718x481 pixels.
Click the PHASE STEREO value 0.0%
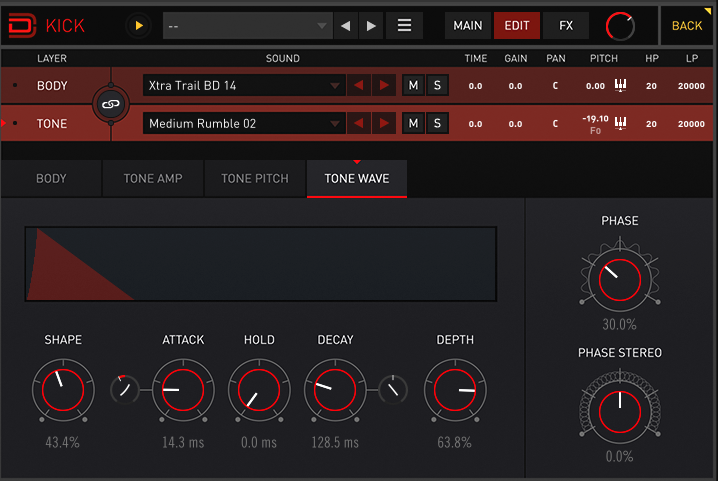620,457
